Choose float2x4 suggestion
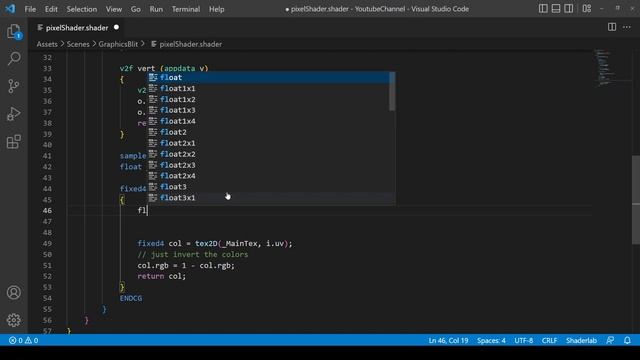 (268, 176)
